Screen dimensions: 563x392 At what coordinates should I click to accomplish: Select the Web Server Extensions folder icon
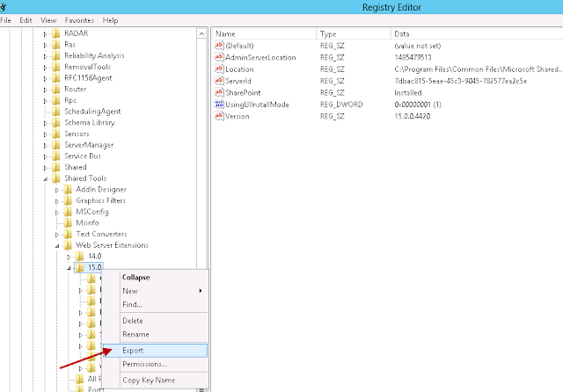click(x=68, y=245)
